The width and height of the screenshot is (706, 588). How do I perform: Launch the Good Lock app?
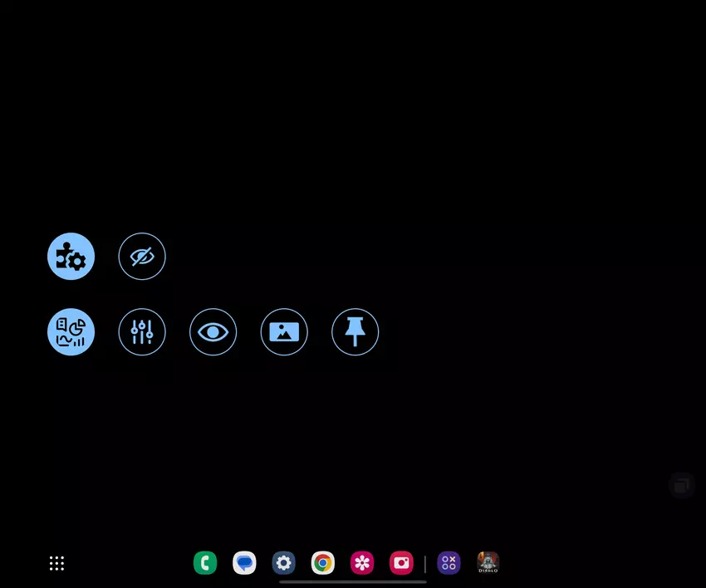click(x=449, y=563)
